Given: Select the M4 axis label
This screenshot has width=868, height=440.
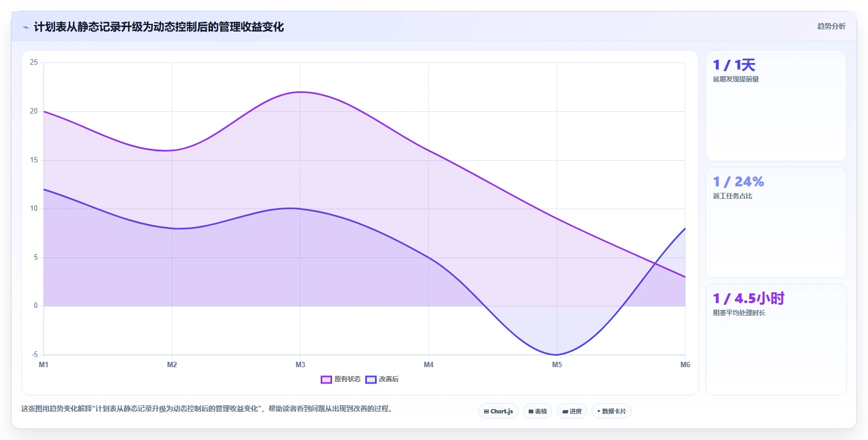Looking at the screenshot, I should click(428, 364).
